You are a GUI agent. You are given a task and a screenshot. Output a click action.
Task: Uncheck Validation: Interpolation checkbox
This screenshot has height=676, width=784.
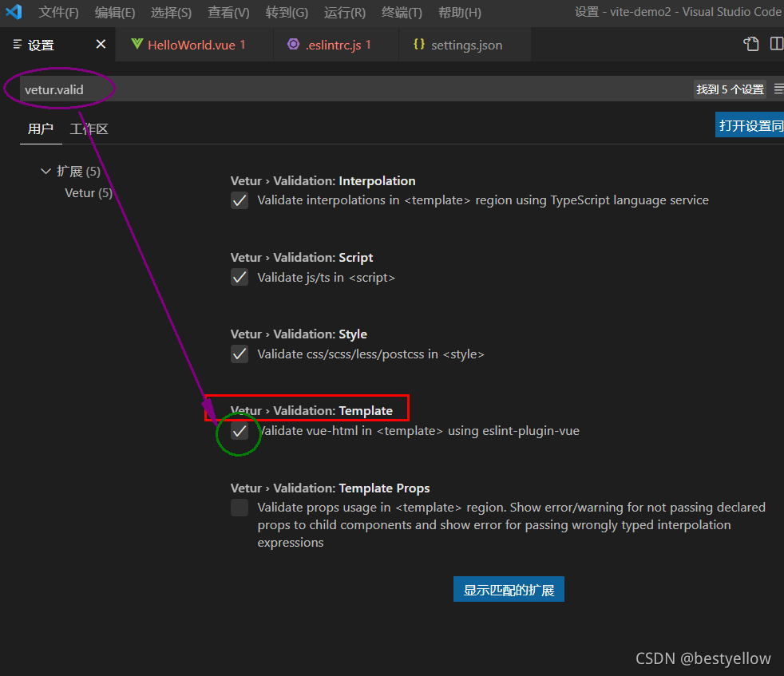click(240, 200)
